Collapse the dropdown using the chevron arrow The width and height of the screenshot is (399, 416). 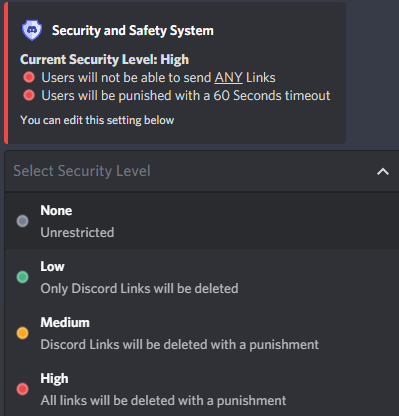click(x=383, y=171)
